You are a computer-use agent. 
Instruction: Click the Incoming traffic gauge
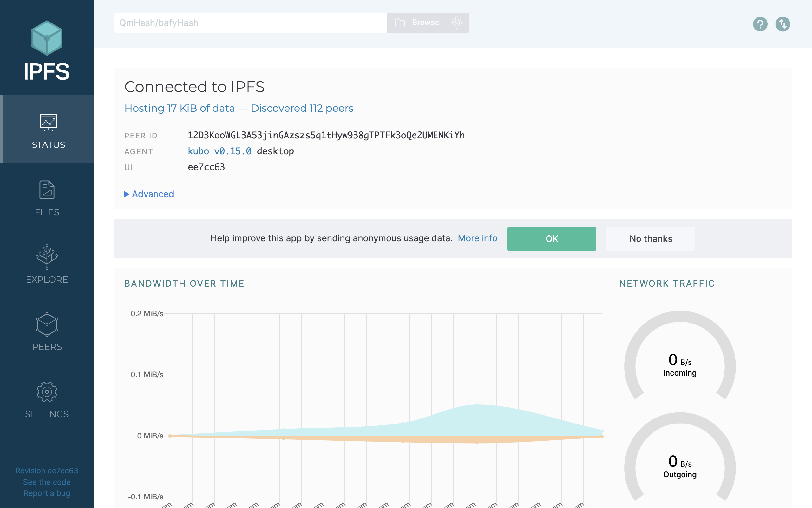[x=680, y=356]
